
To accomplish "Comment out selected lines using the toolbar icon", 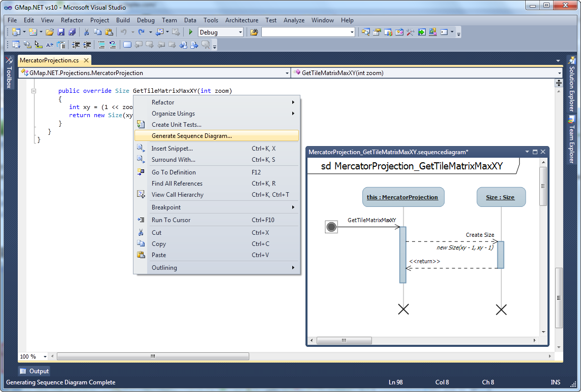I will pyautogui.click(x=101, y=45).
